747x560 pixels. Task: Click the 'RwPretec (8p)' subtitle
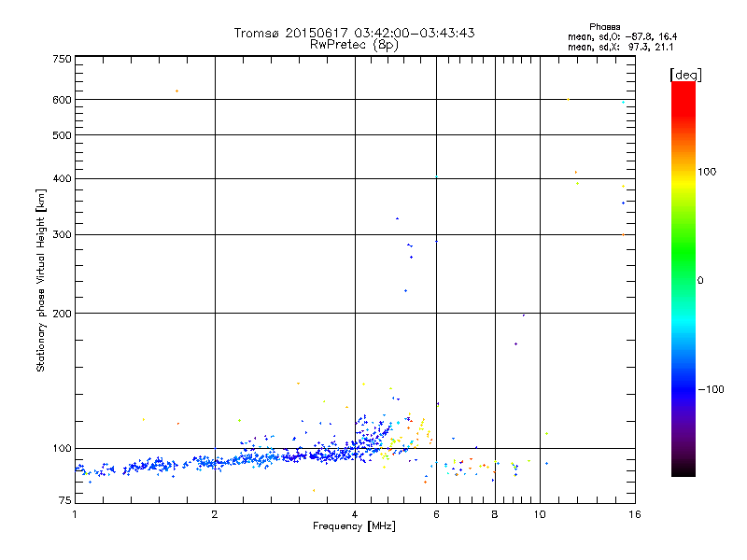click(355, 45)
